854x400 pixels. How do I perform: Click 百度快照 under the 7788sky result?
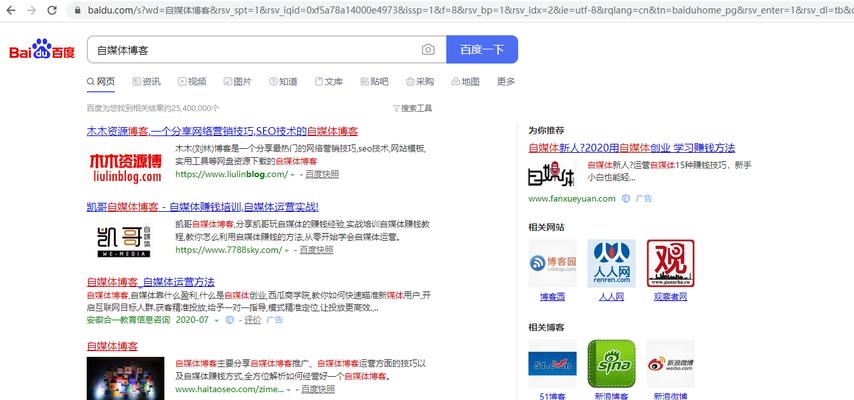click(x=316, y=250)
